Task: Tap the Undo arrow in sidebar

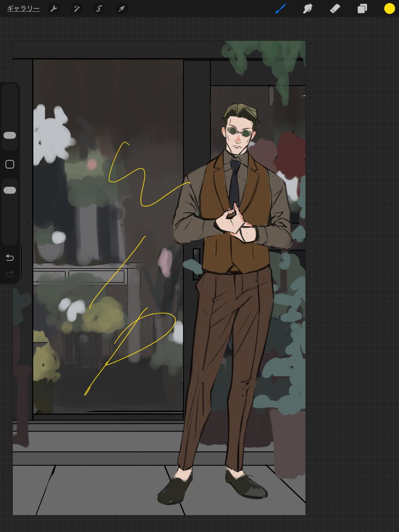Action: coord(10,258)
